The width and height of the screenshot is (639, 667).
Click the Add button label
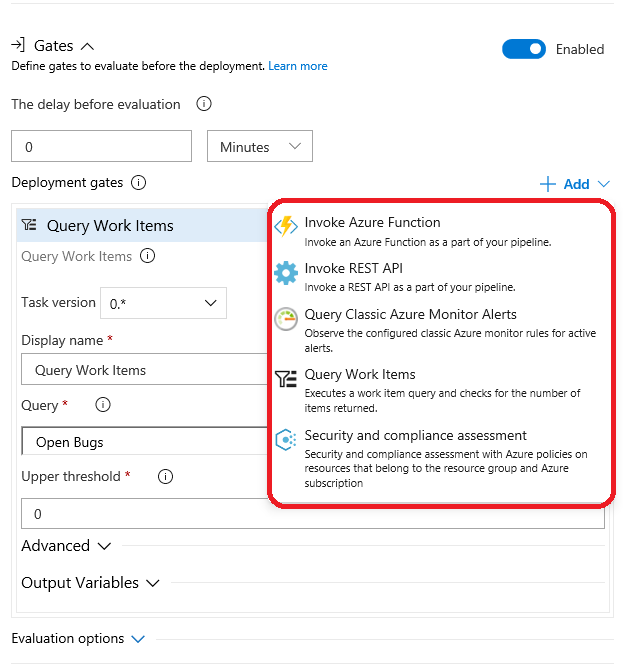pos(576,184)
